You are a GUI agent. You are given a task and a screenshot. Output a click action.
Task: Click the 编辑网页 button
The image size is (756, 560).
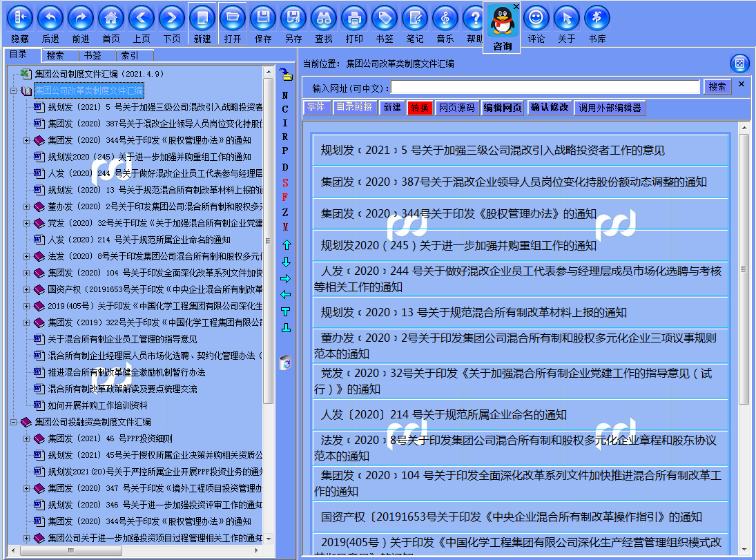click(503, 108)
